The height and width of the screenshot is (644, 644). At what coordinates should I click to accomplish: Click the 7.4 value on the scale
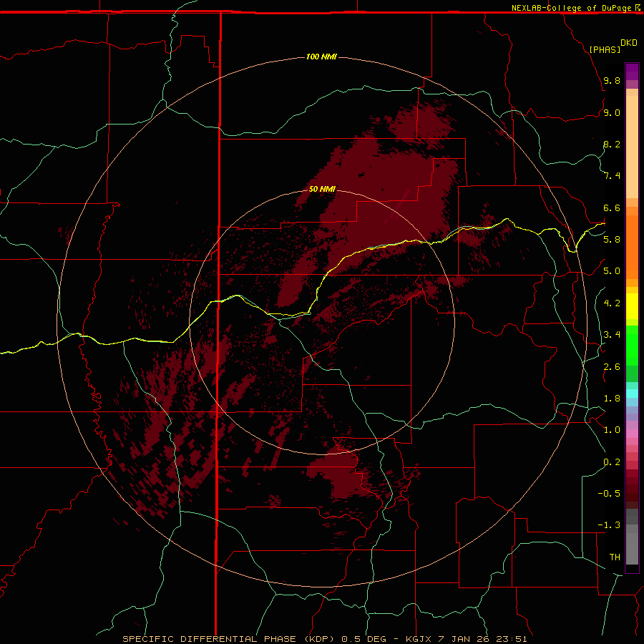point(612,176)
